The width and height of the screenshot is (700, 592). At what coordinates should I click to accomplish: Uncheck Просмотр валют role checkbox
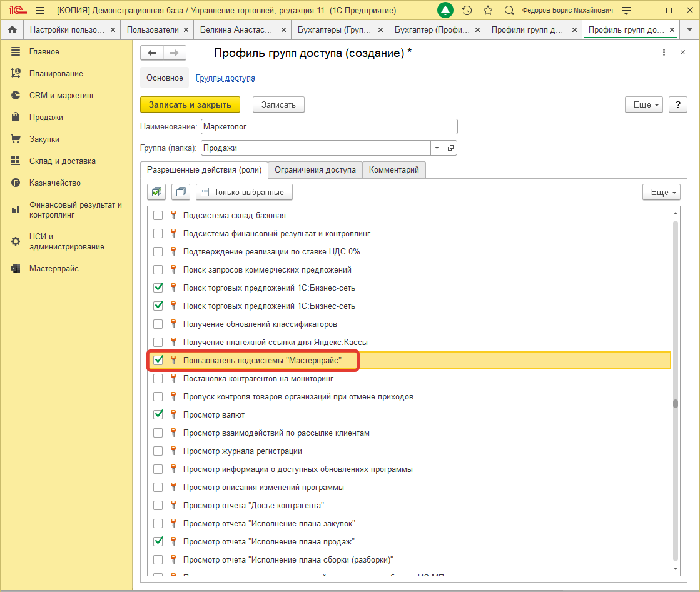pyautogui.click(x=158, y=414)
